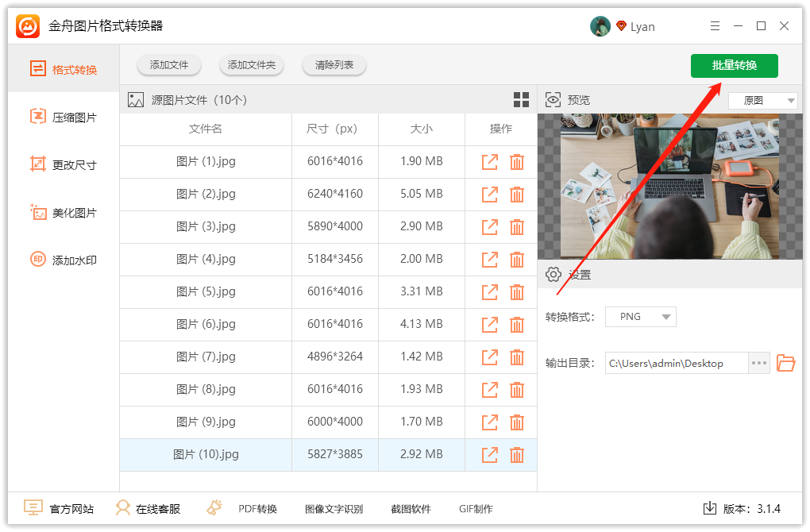Switch to the 压缩图片 tab
Image resolution: width=810 pixels, height=532 pixels.
(64, 118)
